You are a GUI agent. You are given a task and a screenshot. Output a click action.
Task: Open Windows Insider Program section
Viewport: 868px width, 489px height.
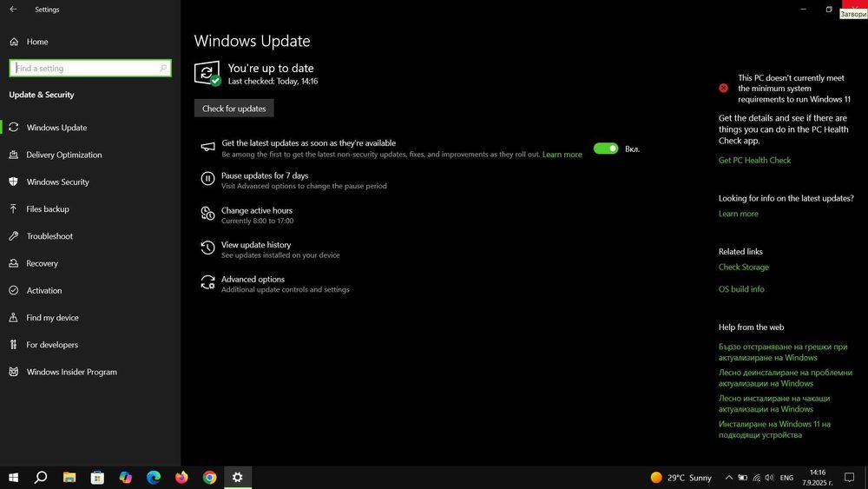(90, 372)
